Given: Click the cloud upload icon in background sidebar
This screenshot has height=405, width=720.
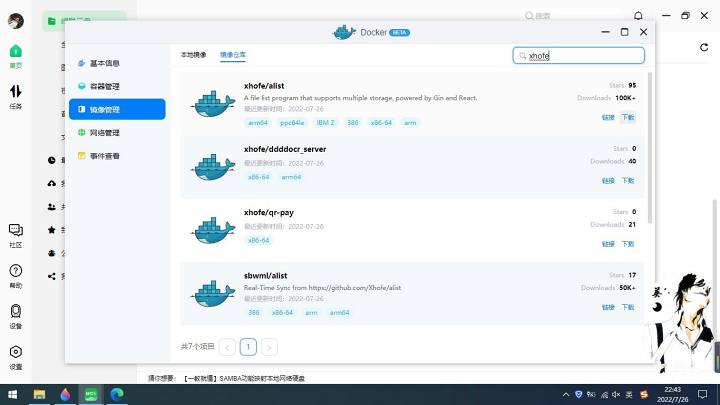Looking at the screenshot, I should [x=51, y=184].
